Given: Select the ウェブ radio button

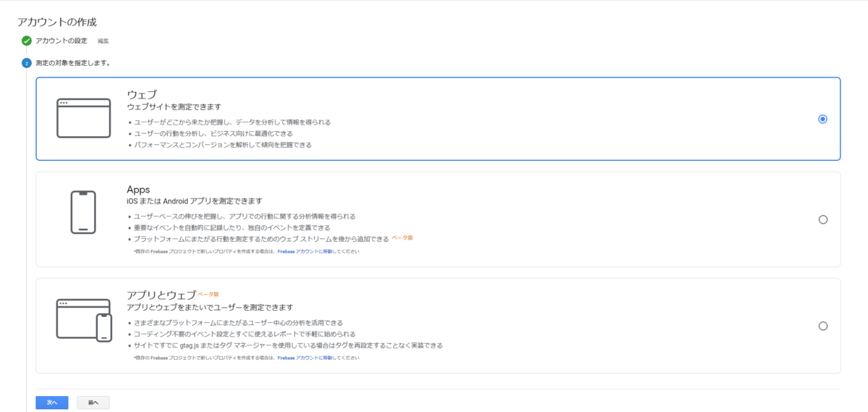Looking at the screenshot, I should 822,119.
